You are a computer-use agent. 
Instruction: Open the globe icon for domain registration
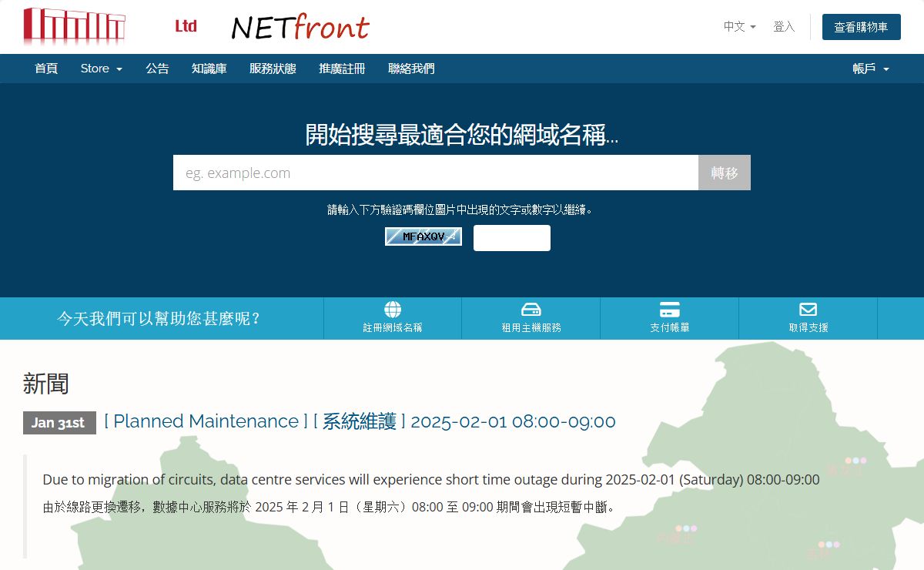[x=393, y=310]
